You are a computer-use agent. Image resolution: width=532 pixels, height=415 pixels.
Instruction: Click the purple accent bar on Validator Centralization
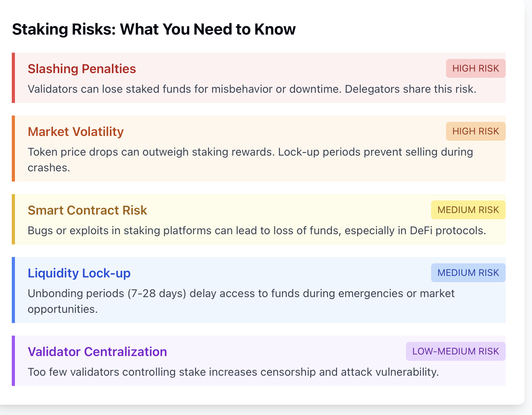(13, 361)
